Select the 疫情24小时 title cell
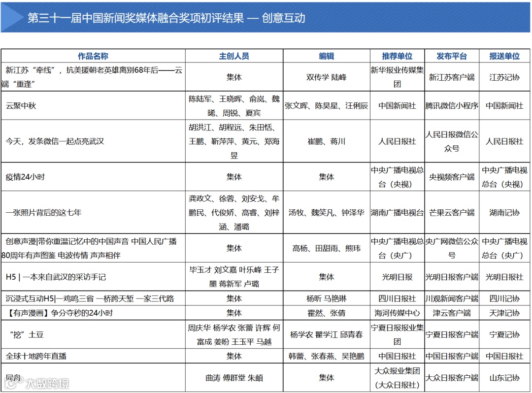 click(93, 177)
